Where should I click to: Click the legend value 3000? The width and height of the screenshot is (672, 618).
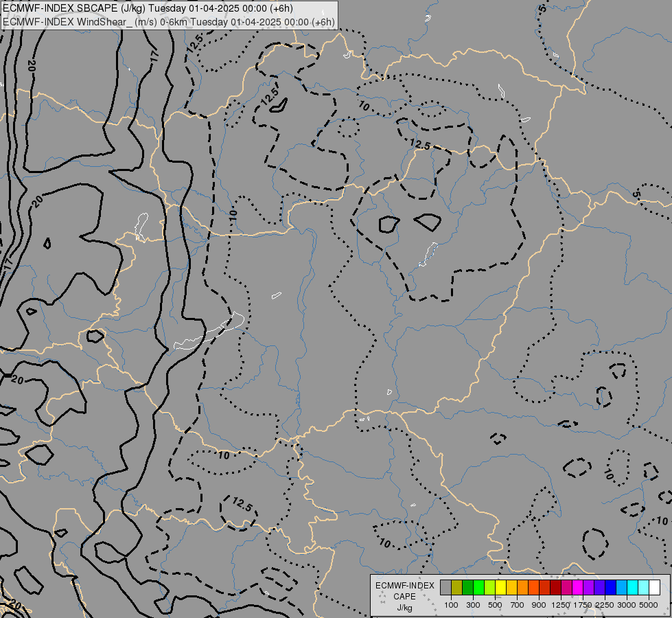pyautogui.click(x=626, y=605)
